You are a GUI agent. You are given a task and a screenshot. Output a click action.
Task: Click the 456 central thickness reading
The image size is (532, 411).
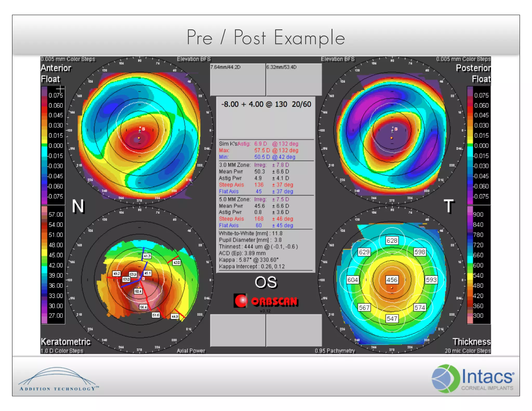pos(391,280)
